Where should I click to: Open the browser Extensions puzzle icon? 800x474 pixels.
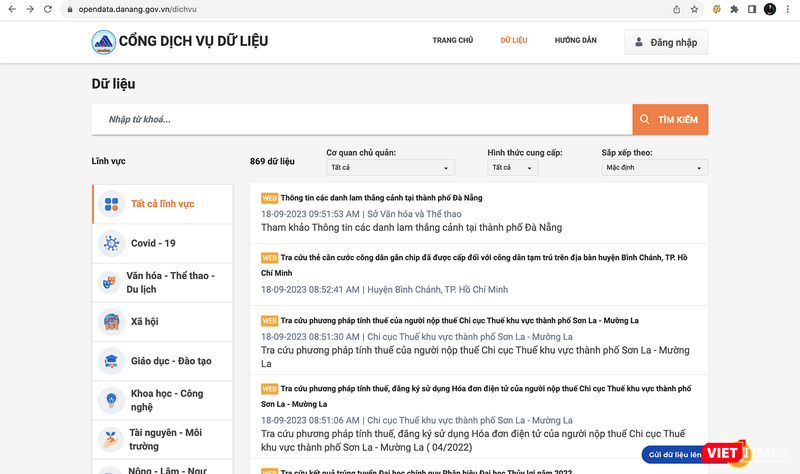[734, 9]
